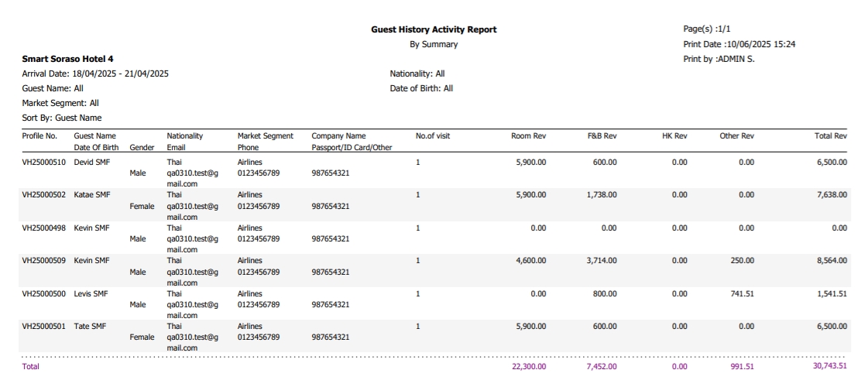The image size is (868, 387).
Task: Click guest name Levis SMF
Action: click(91, 294)
